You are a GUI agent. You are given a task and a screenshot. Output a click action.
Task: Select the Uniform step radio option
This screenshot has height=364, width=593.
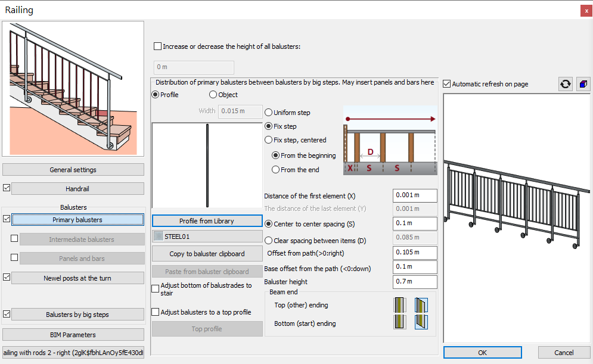(269, 113)
